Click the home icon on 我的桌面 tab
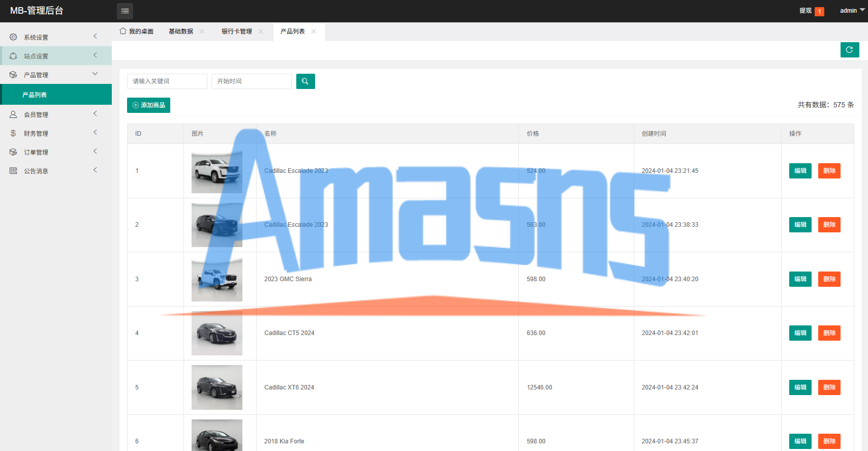868x451 pixels. point(123,31)
